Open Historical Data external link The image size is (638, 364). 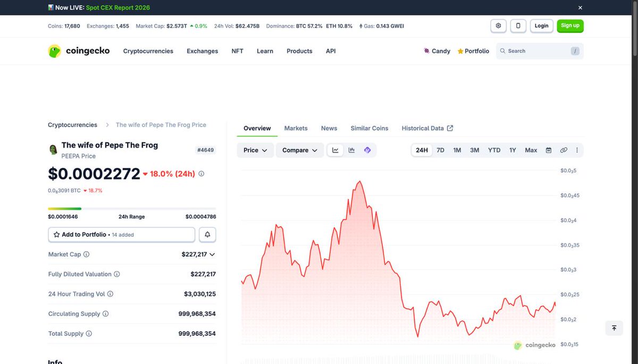(427, 128)
